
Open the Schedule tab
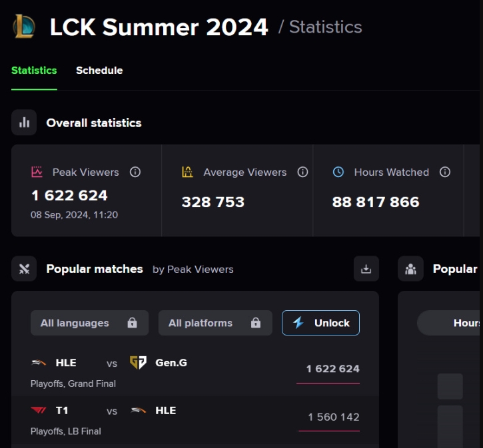click(99, 71)
